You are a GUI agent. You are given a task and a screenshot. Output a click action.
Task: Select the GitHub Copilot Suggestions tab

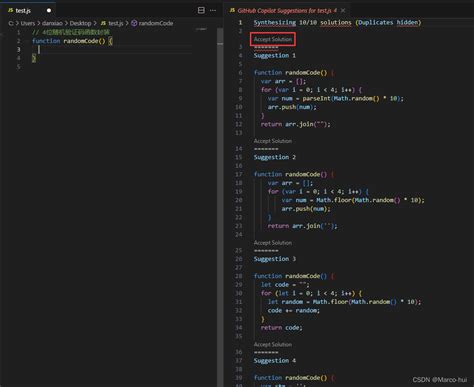tap(287, 11)
